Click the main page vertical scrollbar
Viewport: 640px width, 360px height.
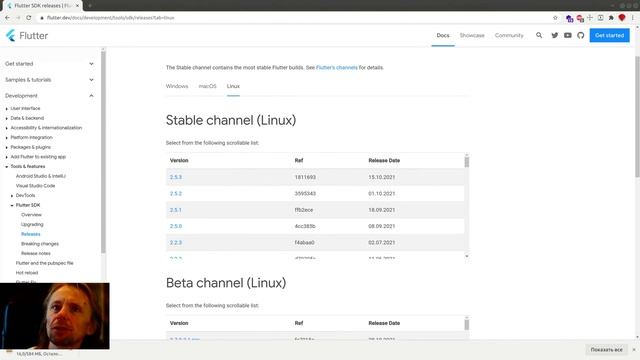coord(637,116)
